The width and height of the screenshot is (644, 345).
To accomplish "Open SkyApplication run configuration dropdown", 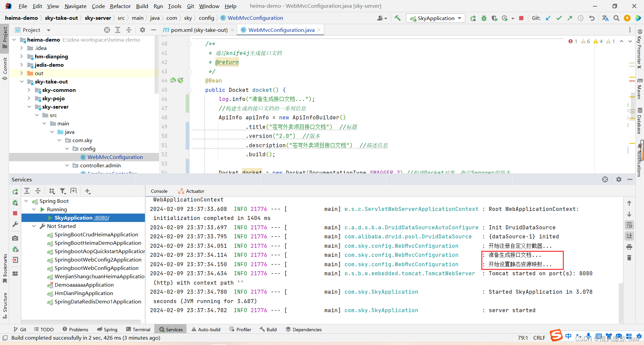I will [435, 18].
